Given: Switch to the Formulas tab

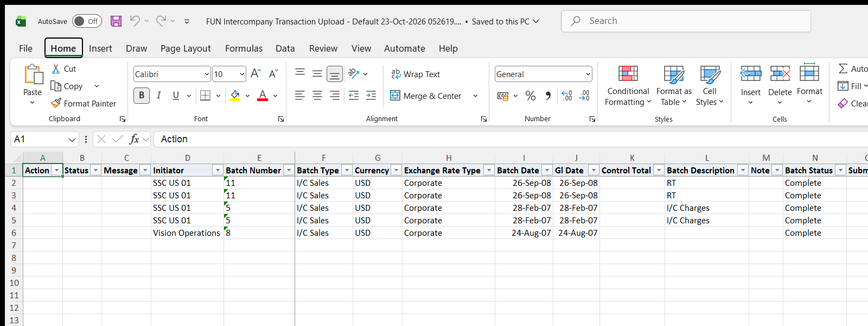Looking at the screenshot, I should coord(244,48).
